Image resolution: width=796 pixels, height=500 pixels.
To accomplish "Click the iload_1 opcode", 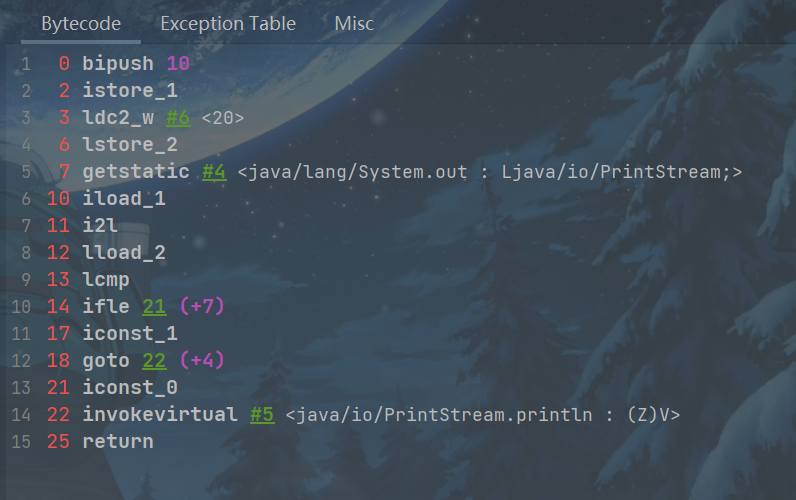I will click(x=124, y=199).
